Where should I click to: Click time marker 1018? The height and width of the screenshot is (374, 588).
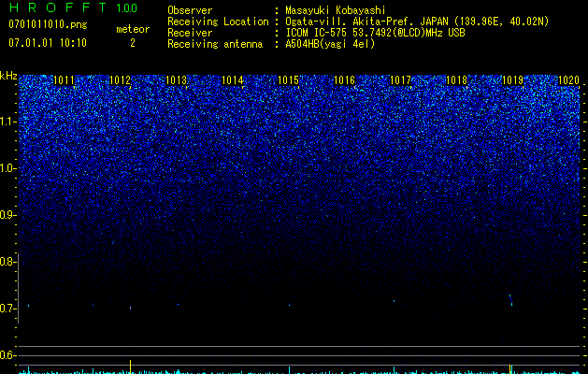[x=457, y=79]
